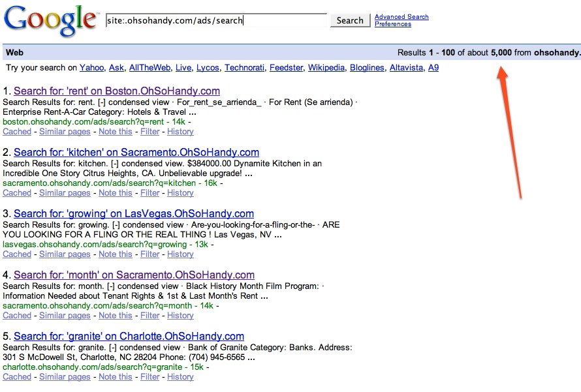This screenshot has width=581, height=392.
Task: Click the green URL sacramento.ohsohandy.com/ads/search?q=month
Action: (x=97, y=306)
